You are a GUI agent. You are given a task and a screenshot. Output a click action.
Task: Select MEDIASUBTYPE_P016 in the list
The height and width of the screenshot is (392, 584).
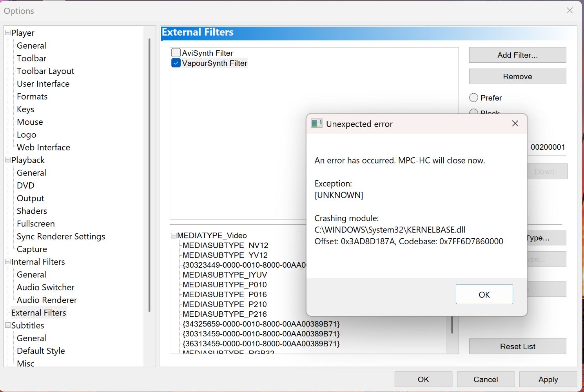pos(225,294)
